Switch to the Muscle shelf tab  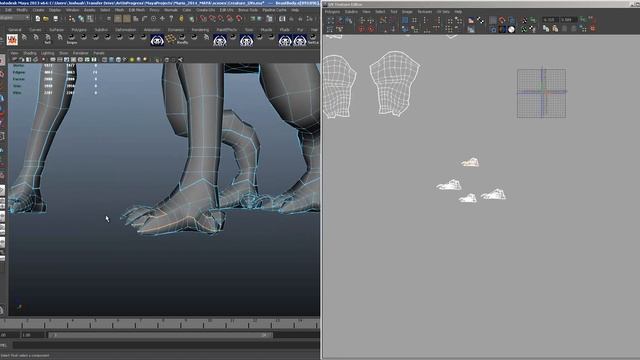[x=267, y=30]
